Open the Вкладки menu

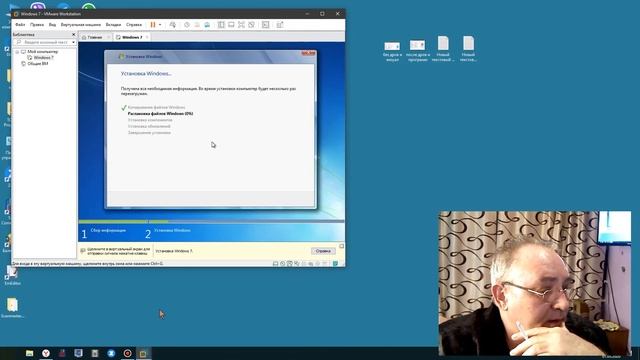113,25
